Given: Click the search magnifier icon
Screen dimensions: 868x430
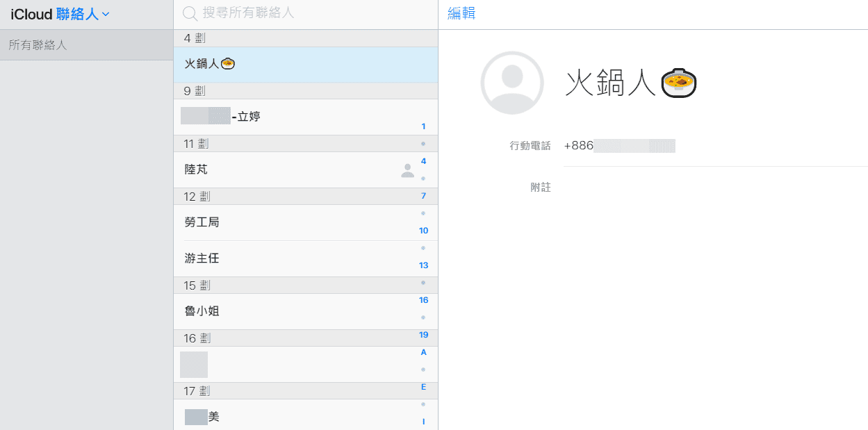Looking at the screenshot, I should click(x=190, y=13).
